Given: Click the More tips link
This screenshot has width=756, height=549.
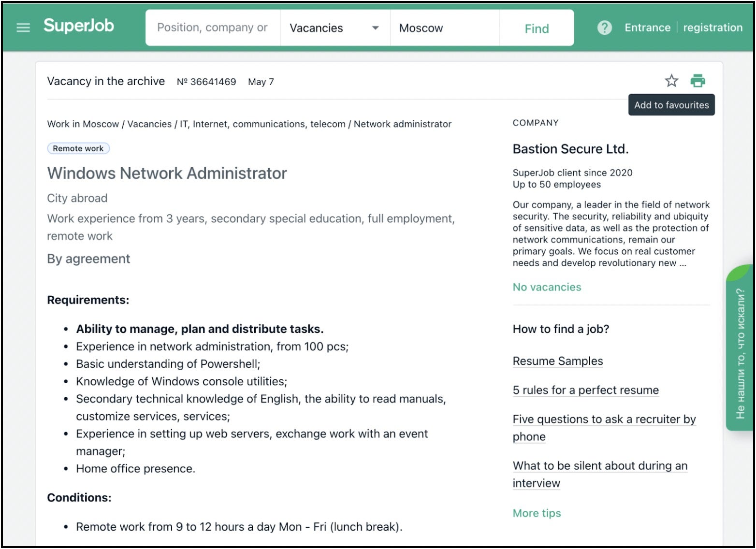Looking at the screenshot, I should click(x=537, y=513).
